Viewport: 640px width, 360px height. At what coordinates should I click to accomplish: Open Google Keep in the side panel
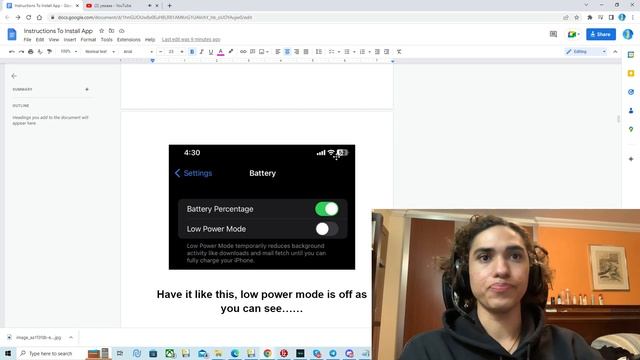point(631,73)
